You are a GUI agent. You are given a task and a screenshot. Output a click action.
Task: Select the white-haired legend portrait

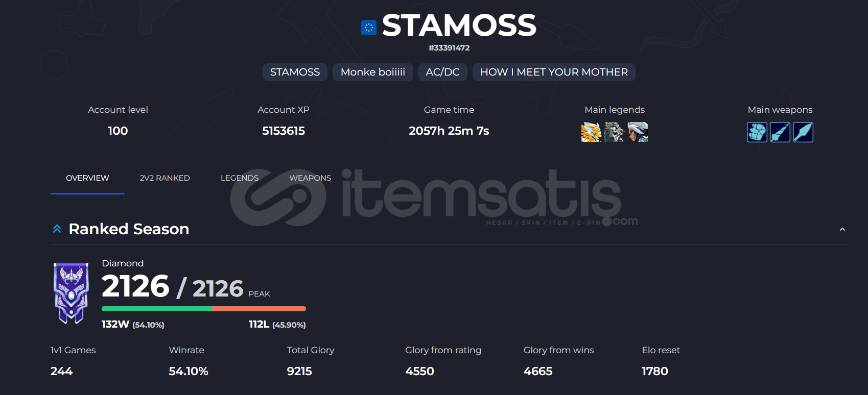(638, 132)
